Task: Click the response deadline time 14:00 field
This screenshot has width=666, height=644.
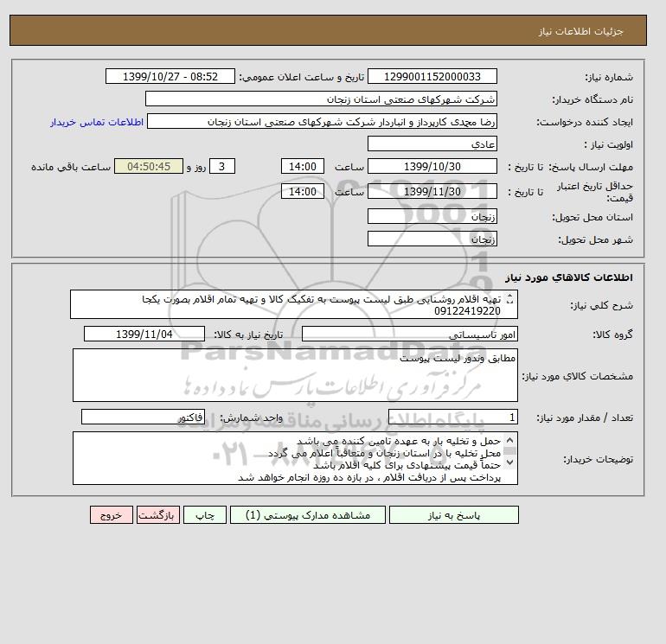Action: [303, 167]
